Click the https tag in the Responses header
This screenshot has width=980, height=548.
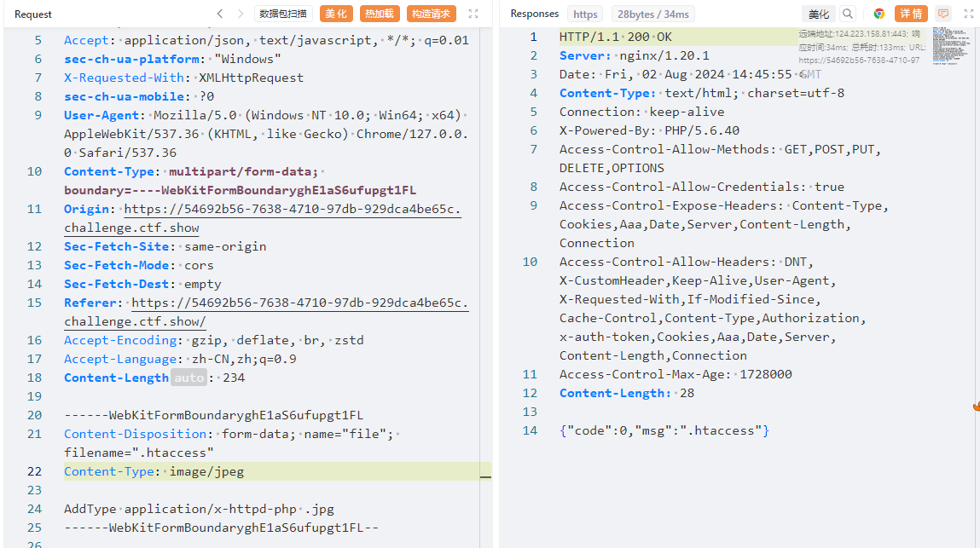click(586, 14)
